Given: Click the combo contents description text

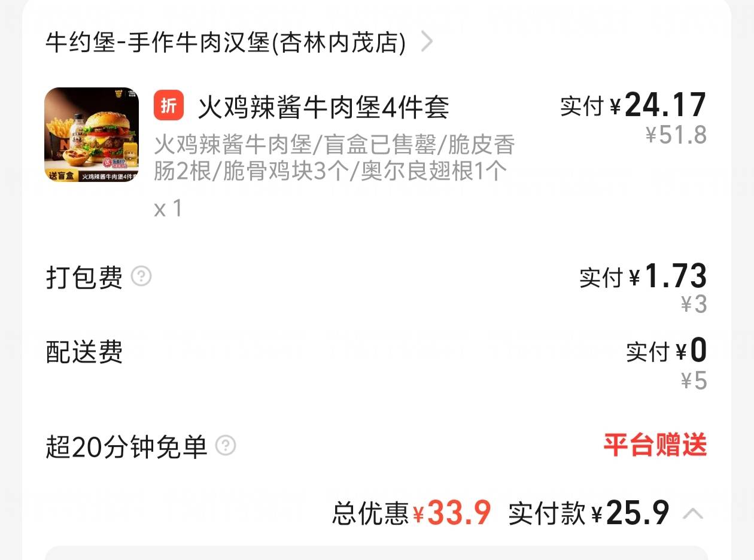Looking at the screenshot, I should (335, 158).
